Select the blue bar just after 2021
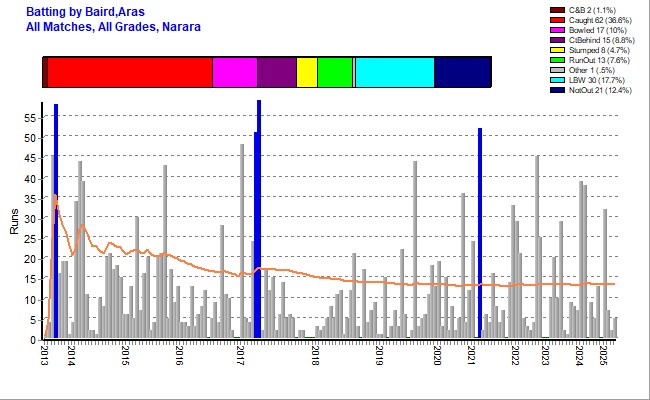Screen dimensions: 650x400 click(x=480, y=235)
